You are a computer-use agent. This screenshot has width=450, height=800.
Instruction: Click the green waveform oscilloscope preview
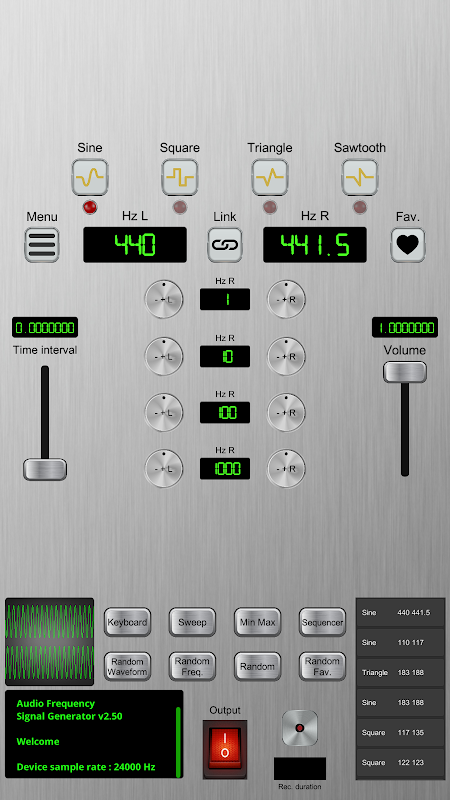point(49,642)
